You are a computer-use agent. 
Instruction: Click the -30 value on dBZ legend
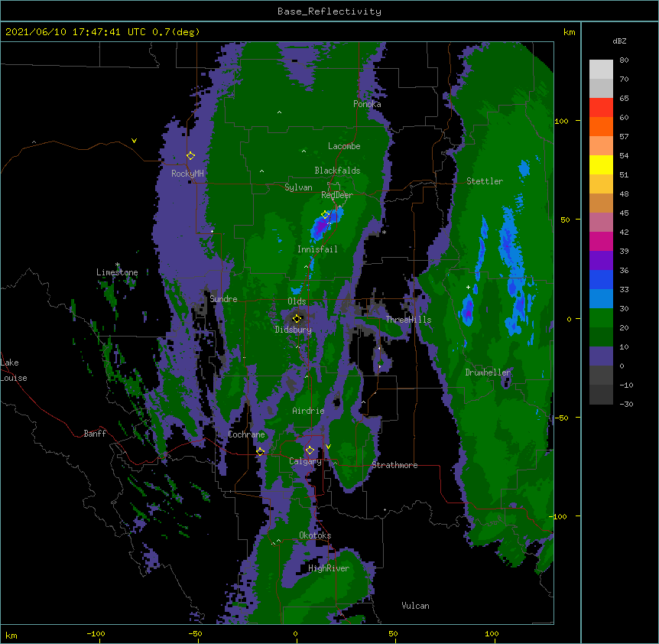pyautogui.click(x=626, y=405)
